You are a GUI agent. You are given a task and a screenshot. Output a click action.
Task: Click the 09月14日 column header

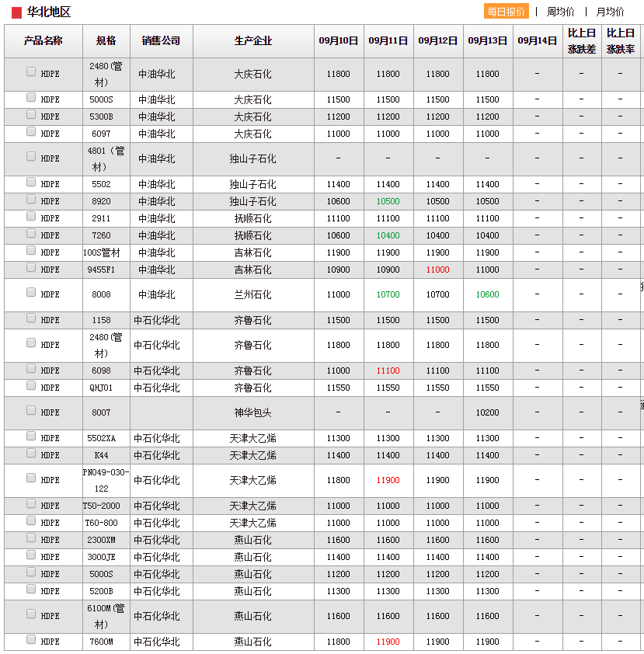(538, 41)
